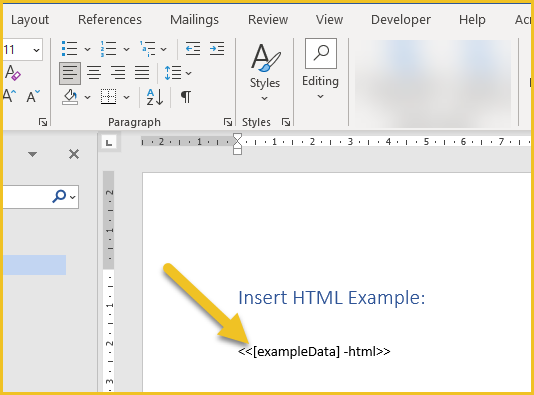Image resolution: width=534 pixels, height=395 pixels.
Task: Click the <<[exampleData] -html>> tag text
Action: point(314,351)
